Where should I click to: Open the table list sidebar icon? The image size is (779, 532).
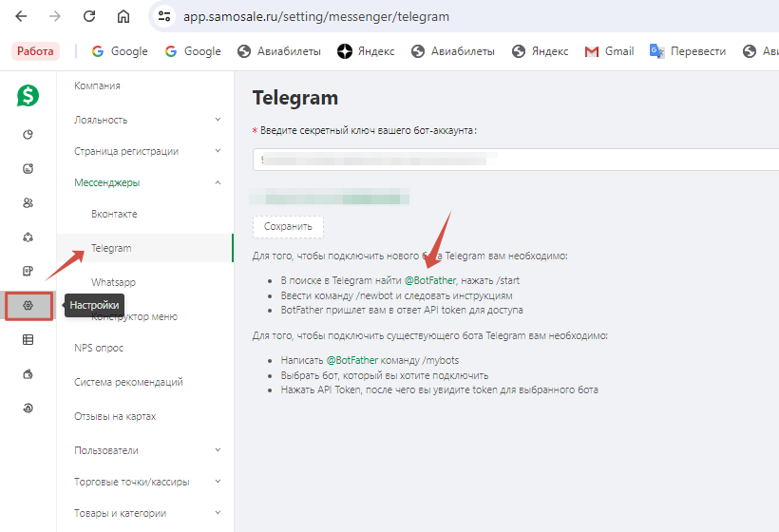28,340
